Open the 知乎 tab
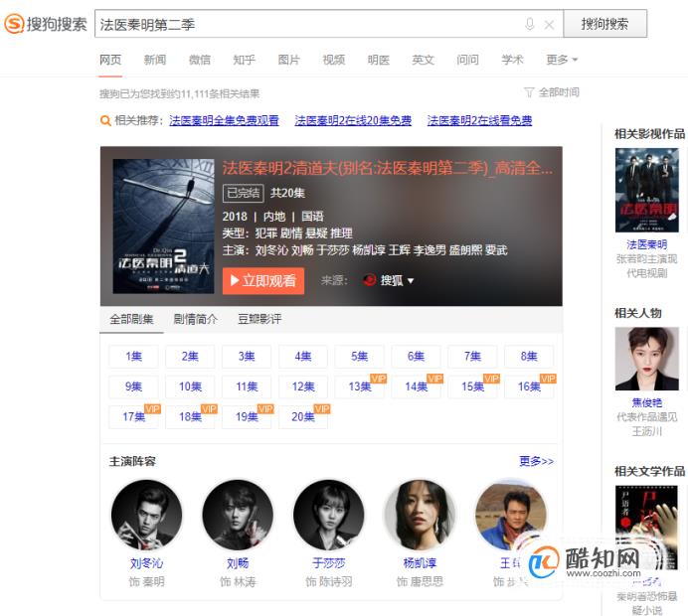This screenshot has height=616, width=688. 244,60
